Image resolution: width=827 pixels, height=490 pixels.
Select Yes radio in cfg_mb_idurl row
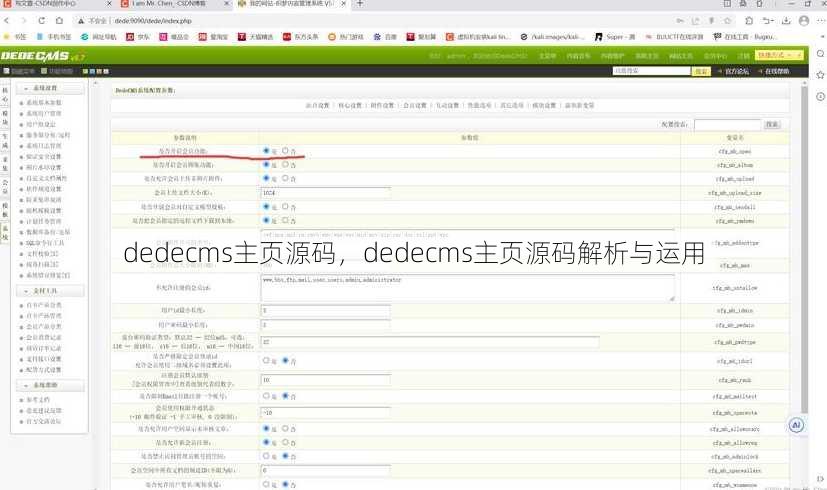coord(266,361)
